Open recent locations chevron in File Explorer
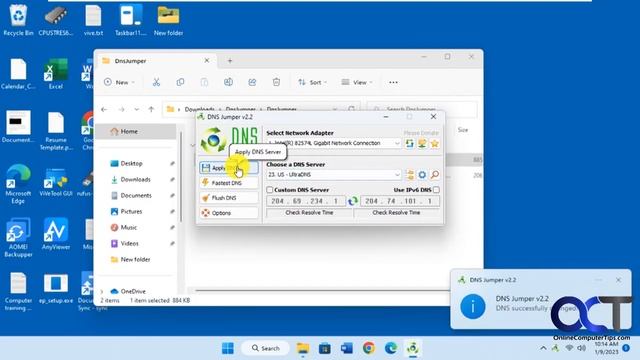Viewport: 640px width, 360px height. (136, 109)
